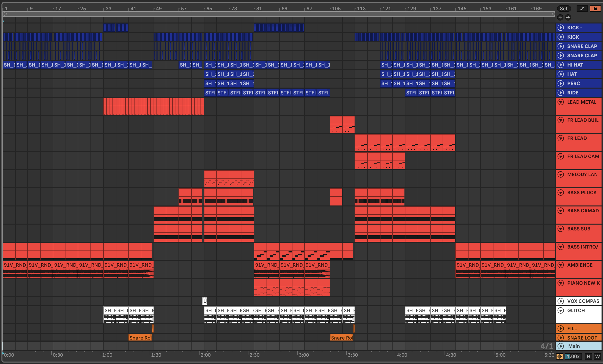Image resolution: width=603 pixels, height=364 pixels.
Task: Jump to the next locator arrow
Action: [568, 17]
